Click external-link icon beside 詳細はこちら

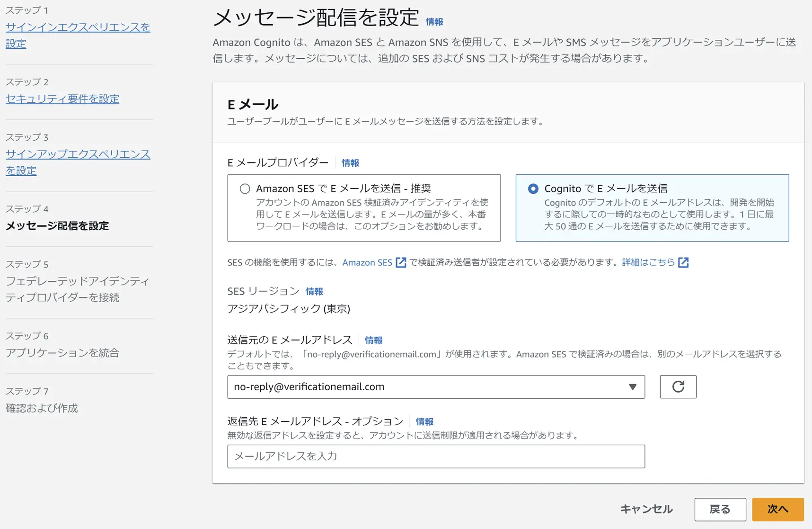(x=683, y=262)
